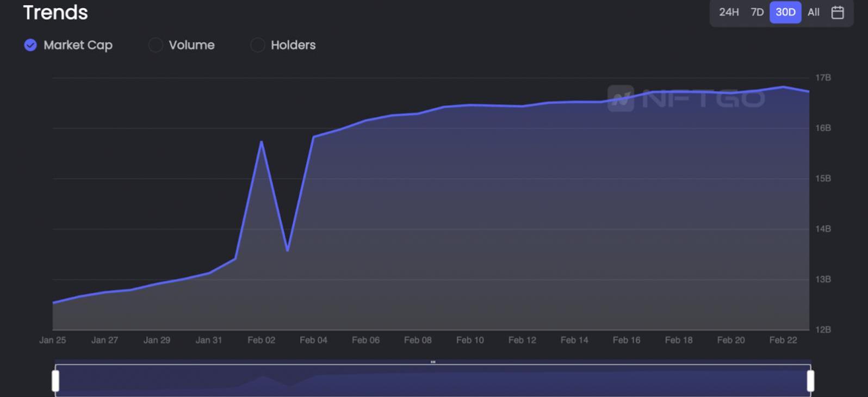Click the Trends heading
Screen dimensions: 868x397
point(55,13)
